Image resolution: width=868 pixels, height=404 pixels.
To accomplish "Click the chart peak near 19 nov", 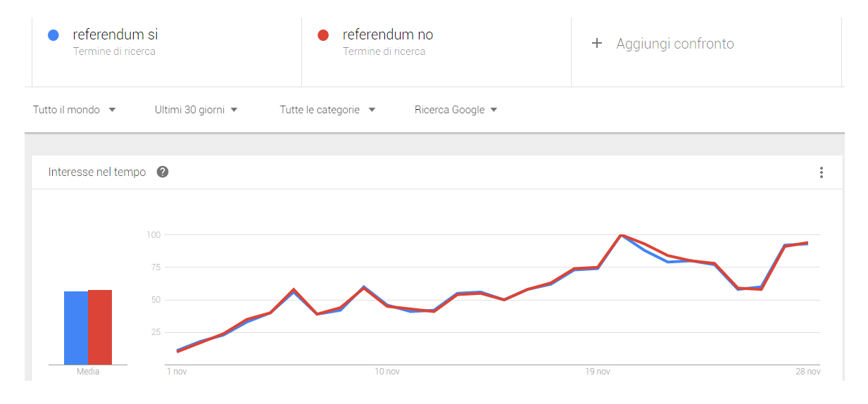I will tap(621, 235).
